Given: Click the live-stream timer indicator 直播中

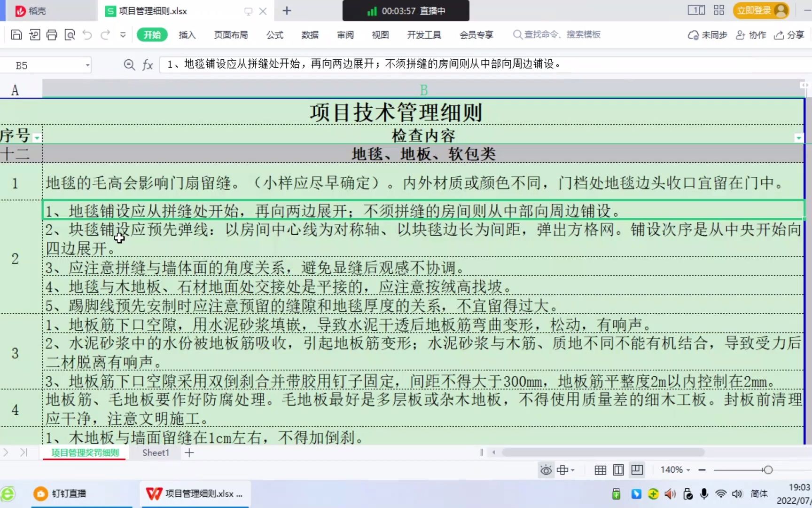Looking at the screenshot, I should pyautogui.click(x=406, y=11).
